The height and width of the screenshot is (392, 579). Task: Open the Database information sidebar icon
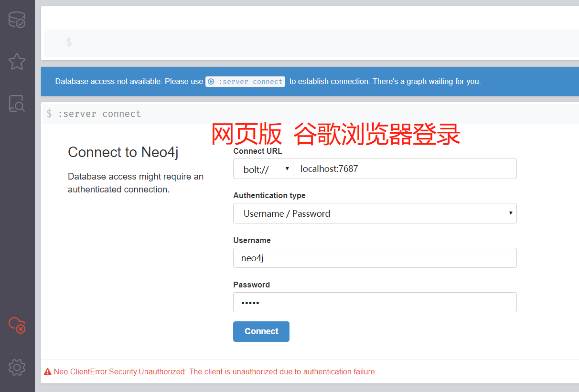17,20
